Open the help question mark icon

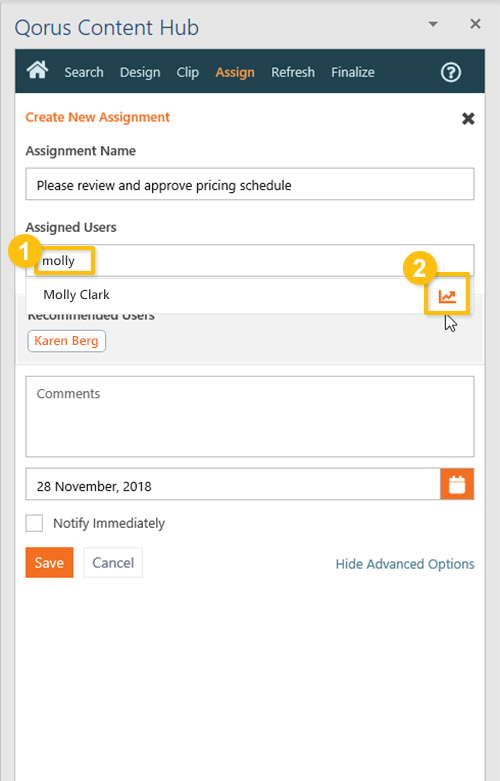coord(451,72)
